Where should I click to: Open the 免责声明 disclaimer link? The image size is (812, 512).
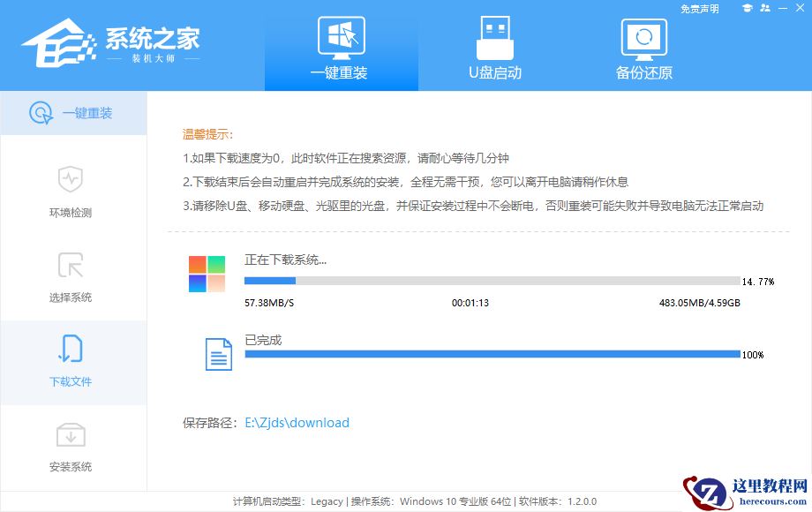tap(698, 9)
